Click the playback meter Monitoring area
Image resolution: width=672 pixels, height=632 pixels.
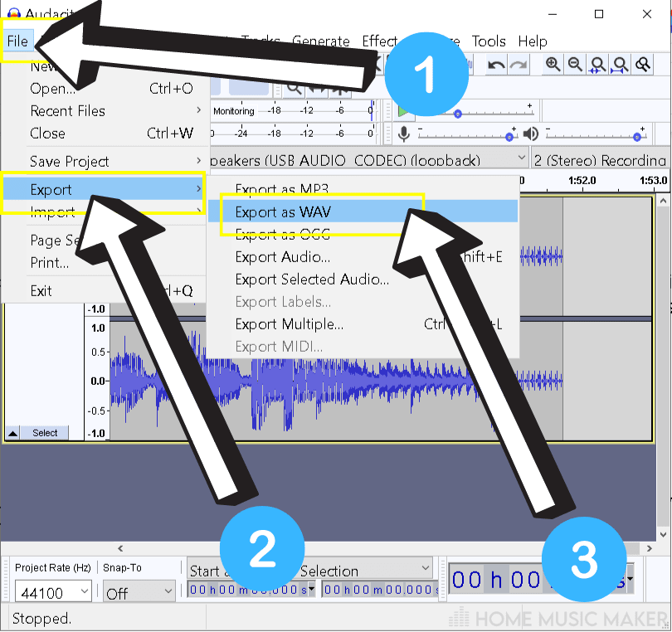(234, 111)
